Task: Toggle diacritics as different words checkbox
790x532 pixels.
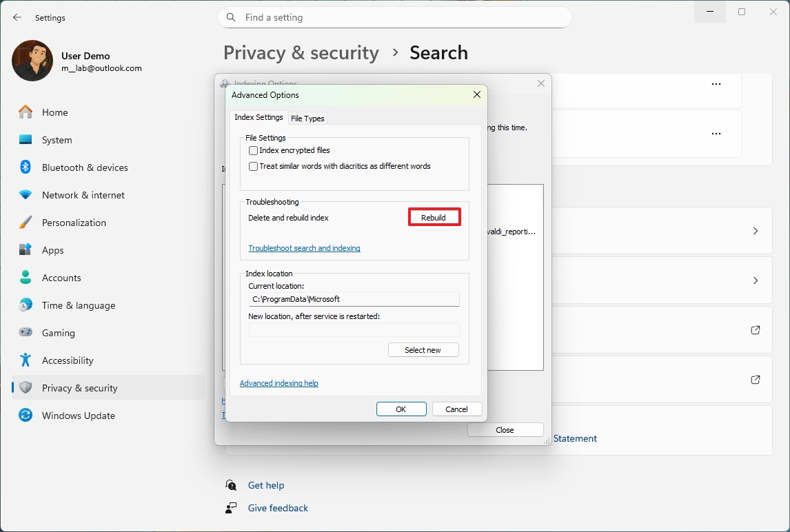Action: (254, 166)
